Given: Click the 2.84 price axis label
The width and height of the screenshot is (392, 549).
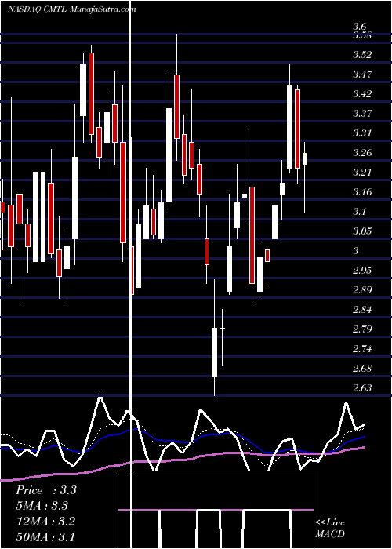Looking at the screenshot, I should 362,310.
